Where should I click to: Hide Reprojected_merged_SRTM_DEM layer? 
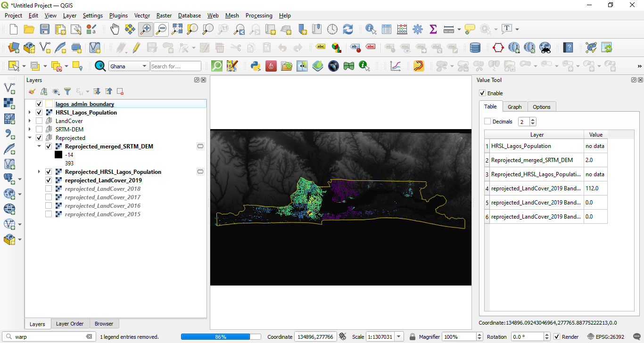[x=49, y=147]
